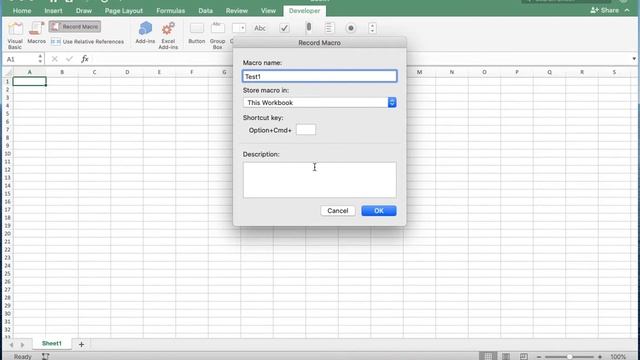Click the fx insert function icon

pos(84,59)
